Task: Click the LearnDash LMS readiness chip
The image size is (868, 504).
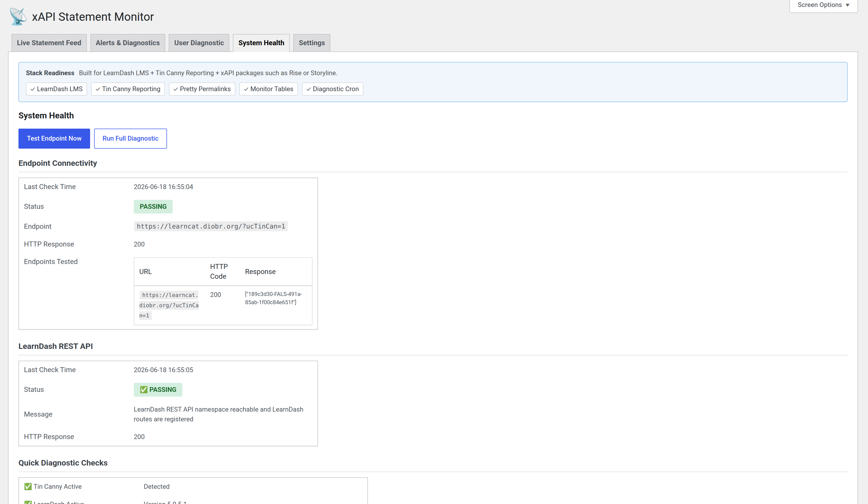Action: [56, 89]
